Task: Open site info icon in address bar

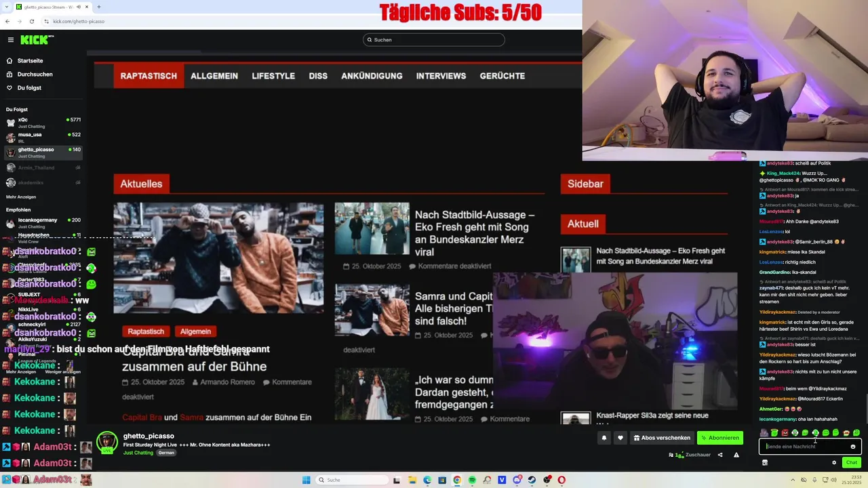Action: [x=46, y=21]
